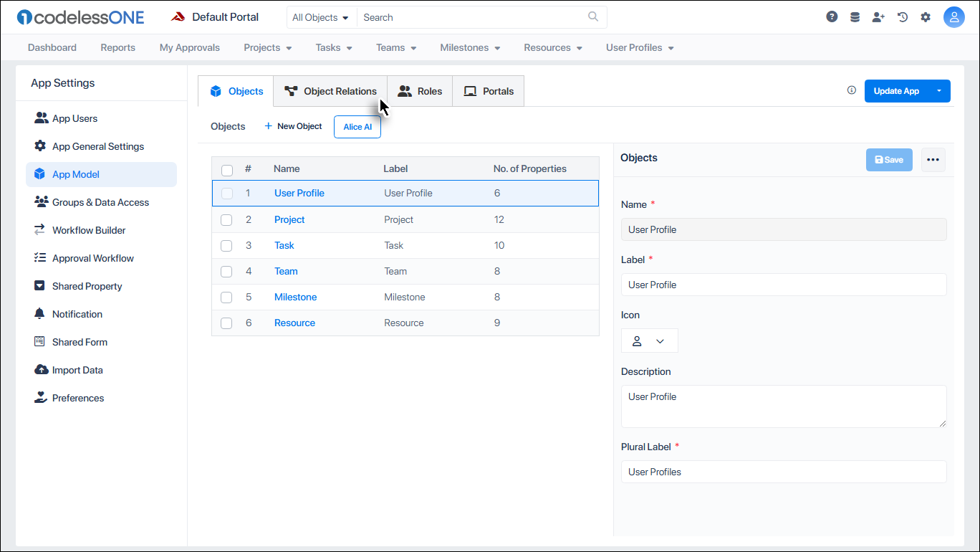980x552 pixels.
Task: Click the Plural Label input field
Action: coord(784,472)
